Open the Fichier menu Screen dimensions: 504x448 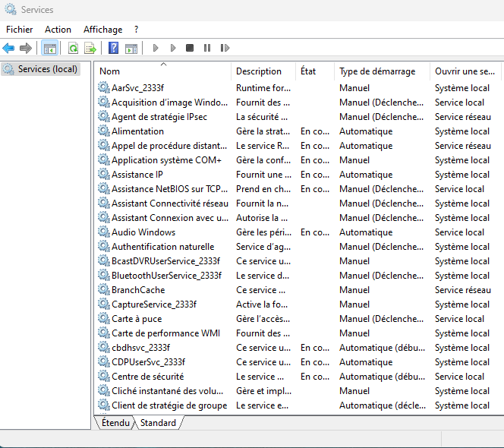(20, 30)
